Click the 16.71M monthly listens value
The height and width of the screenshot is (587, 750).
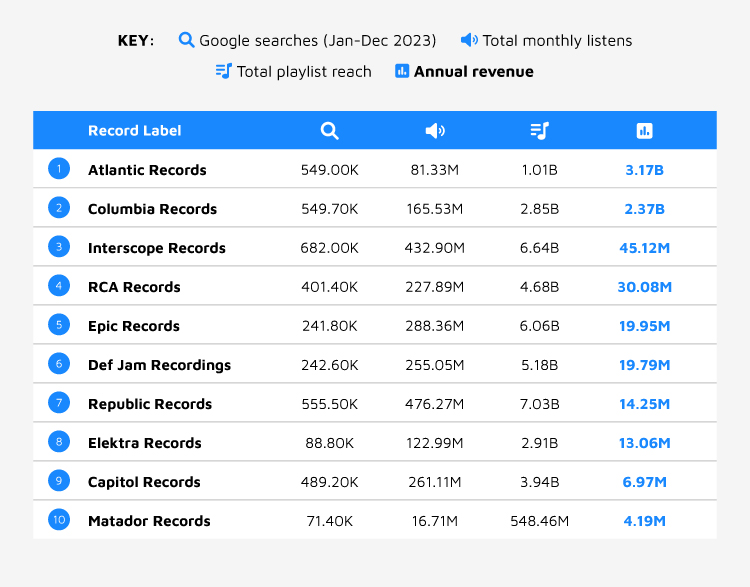click(x=435, y=521)
